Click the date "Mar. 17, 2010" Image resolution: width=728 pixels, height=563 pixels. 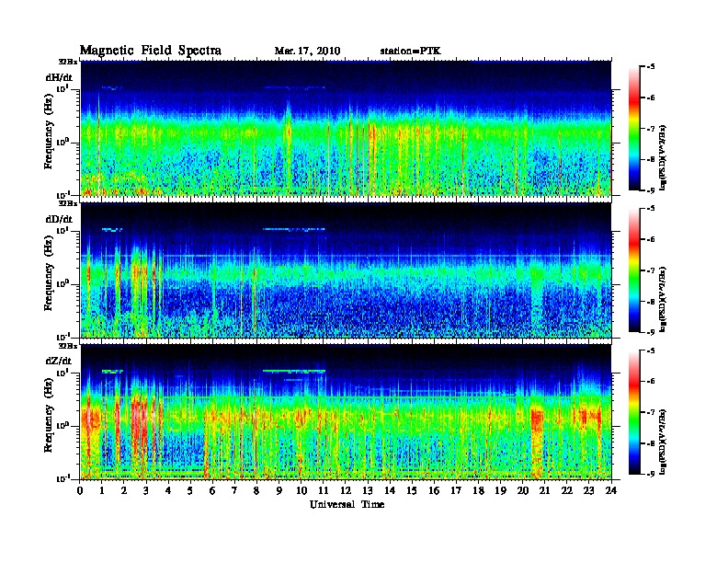coord(307,52)
